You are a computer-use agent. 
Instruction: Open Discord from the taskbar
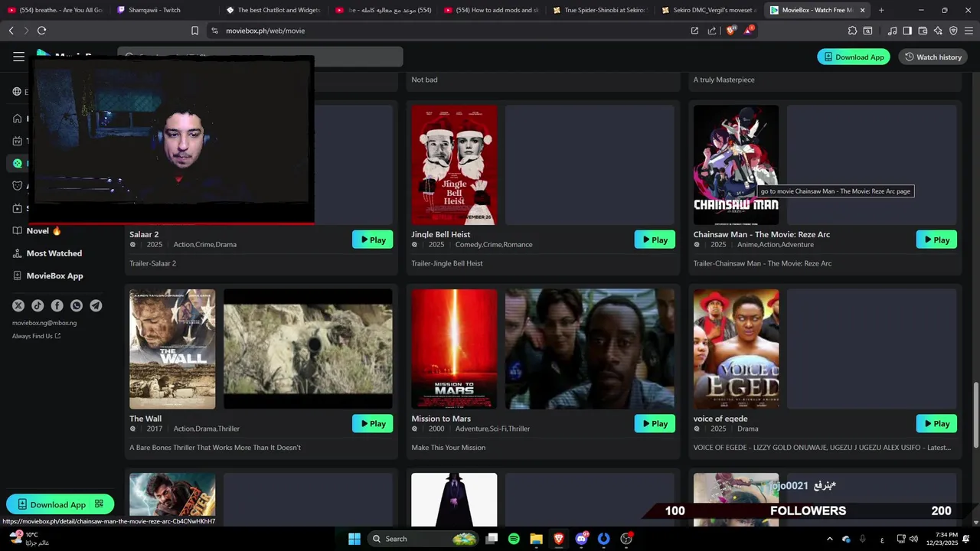[x=581, y=539]
